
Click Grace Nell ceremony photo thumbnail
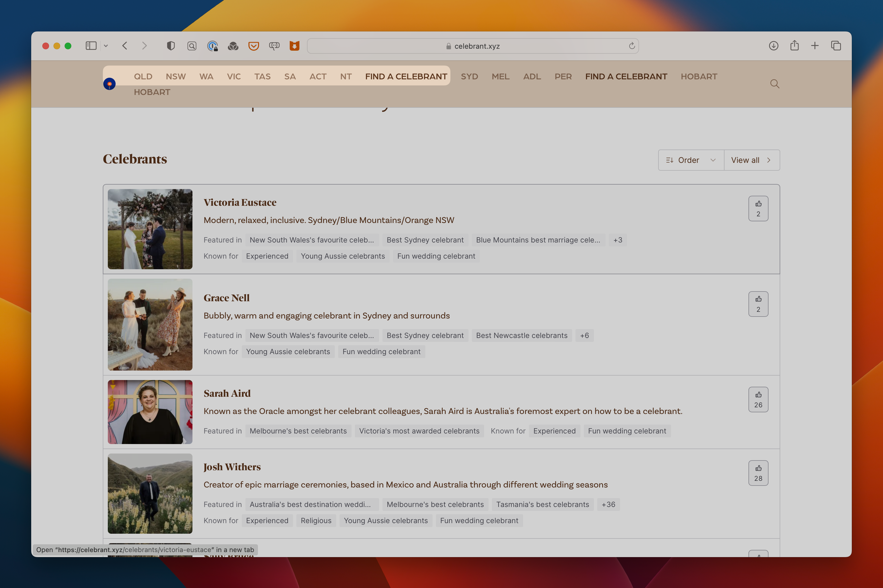coord(150,325)
